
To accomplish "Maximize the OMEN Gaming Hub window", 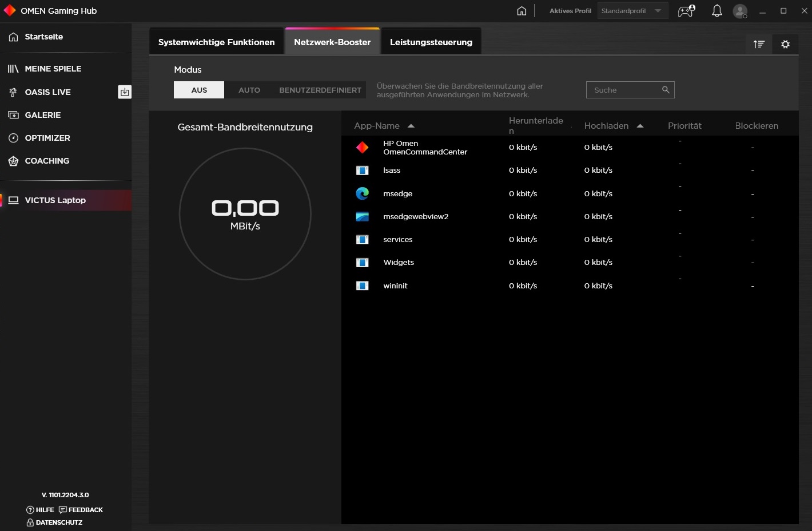I will pyautogui.click(x=783, y=11).
